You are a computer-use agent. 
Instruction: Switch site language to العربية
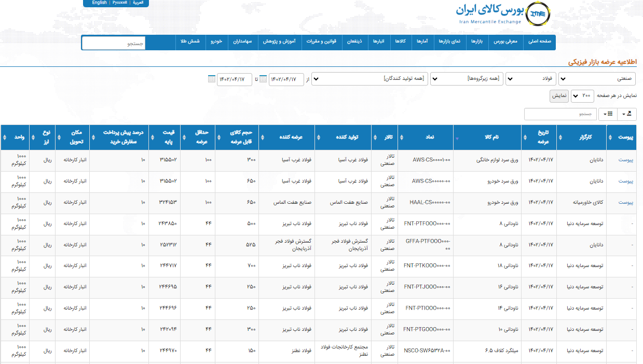click(138, 3)
